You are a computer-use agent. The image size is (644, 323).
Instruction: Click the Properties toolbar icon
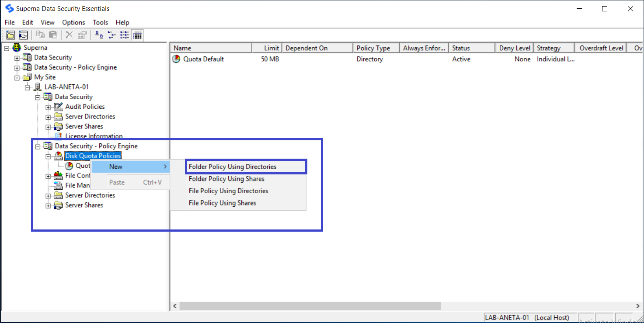point(82,35)
